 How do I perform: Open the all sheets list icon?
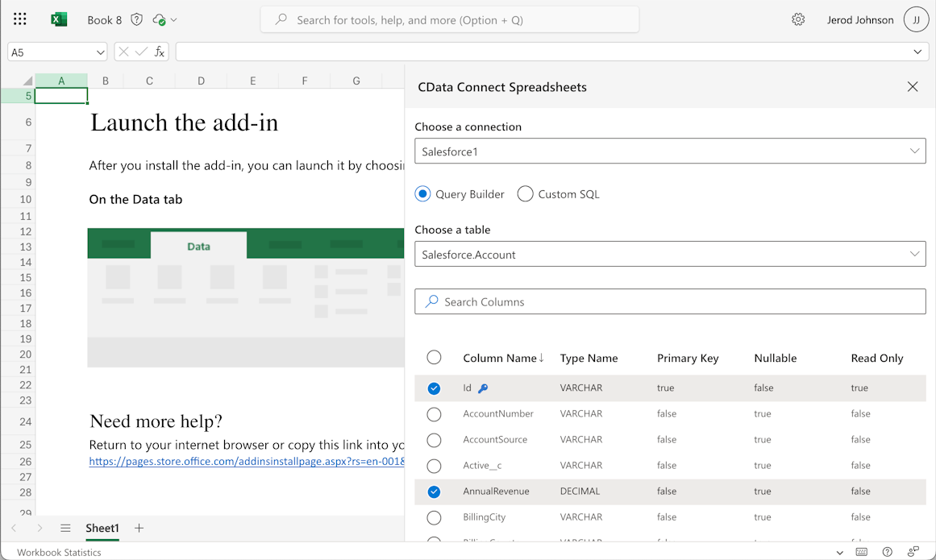coord(65,529)
